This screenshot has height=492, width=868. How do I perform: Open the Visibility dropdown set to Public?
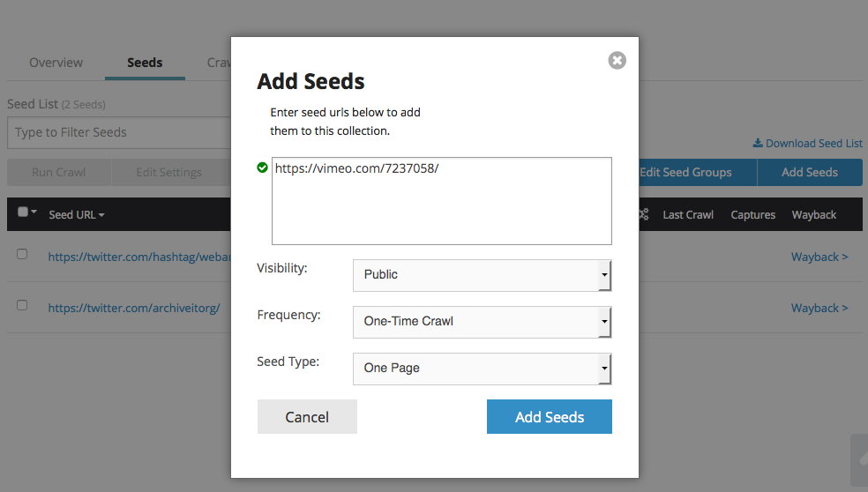[482, 274]
